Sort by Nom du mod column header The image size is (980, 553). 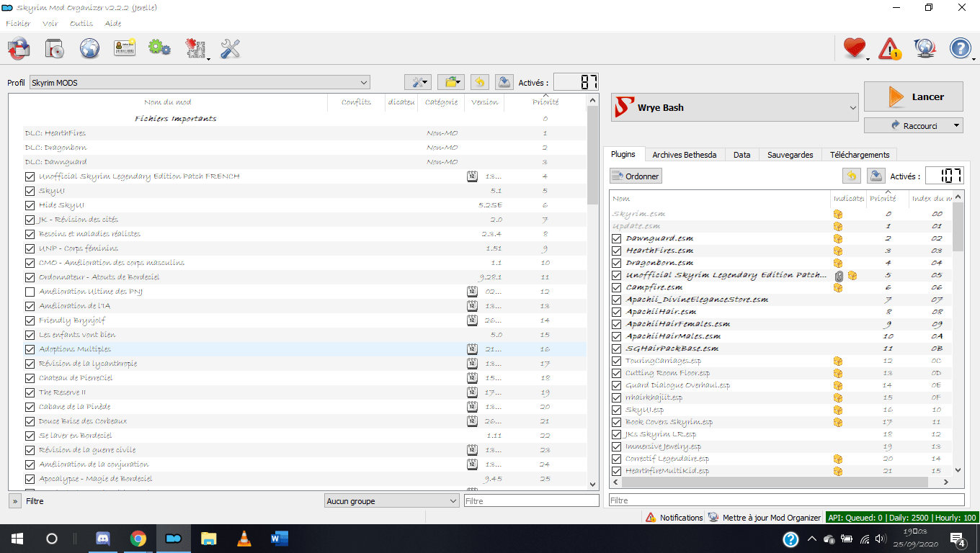[167, 102]
